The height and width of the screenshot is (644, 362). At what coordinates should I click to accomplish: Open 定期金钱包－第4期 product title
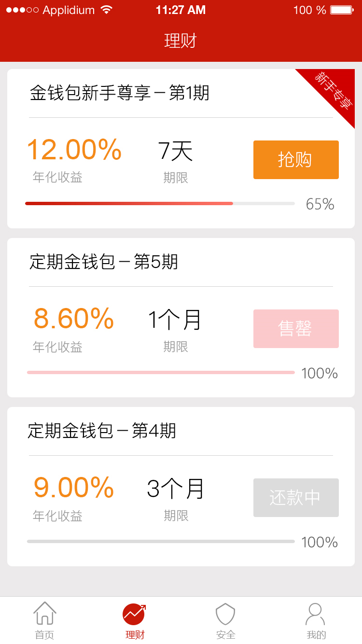coord(102,431)
